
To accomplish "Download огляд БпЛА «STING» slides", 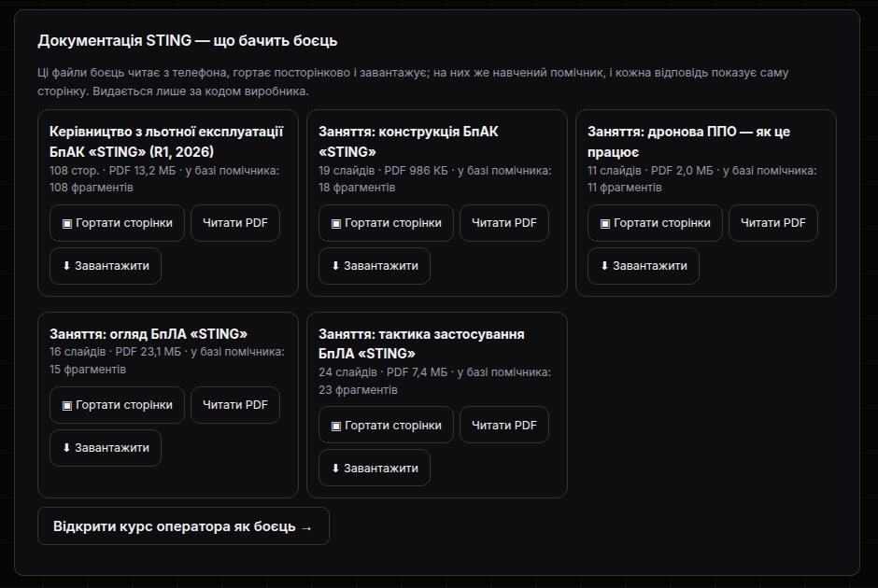I will click(x=106, y=448).
